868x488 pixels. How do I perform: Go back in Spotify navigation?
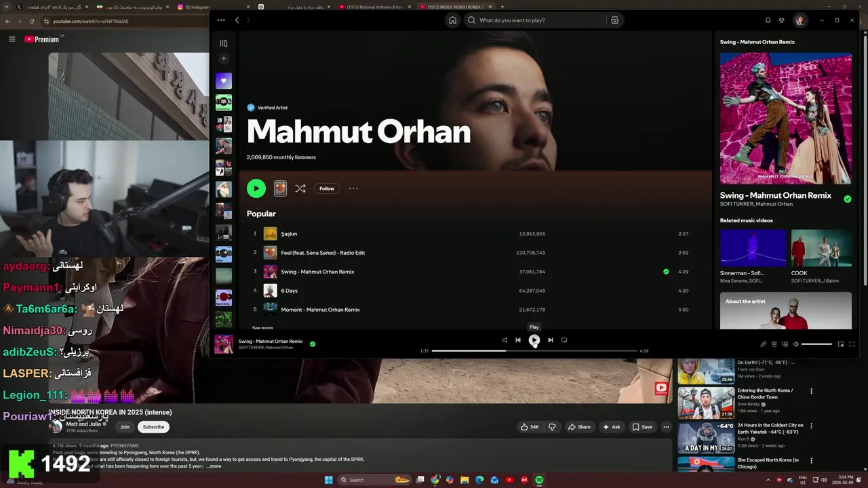(237, 20)
